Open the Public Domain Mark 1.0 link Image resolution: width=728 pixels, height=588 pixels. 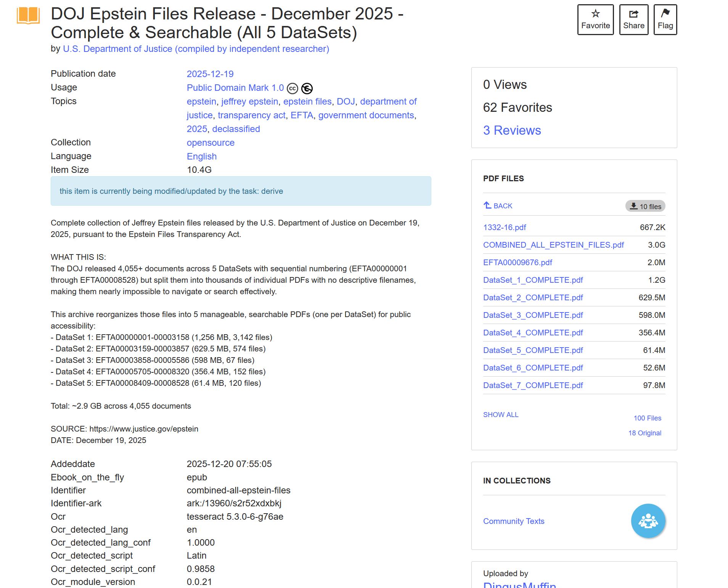(235, 88)
